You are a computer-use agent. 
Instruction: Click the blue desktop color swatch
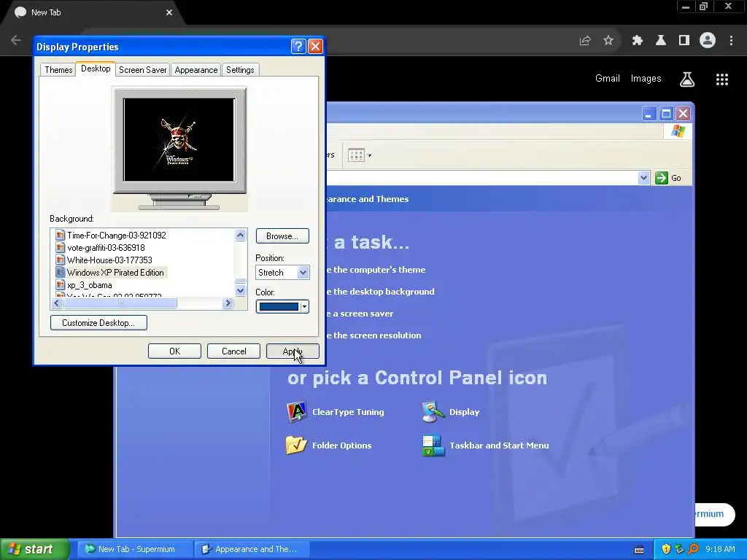[x=279, y=307]
